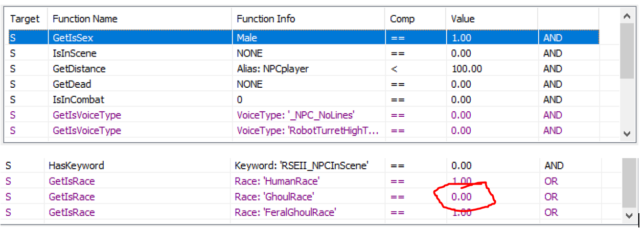Select the IsInScene condition row
The image size is (644, 229).
(304, 53)
